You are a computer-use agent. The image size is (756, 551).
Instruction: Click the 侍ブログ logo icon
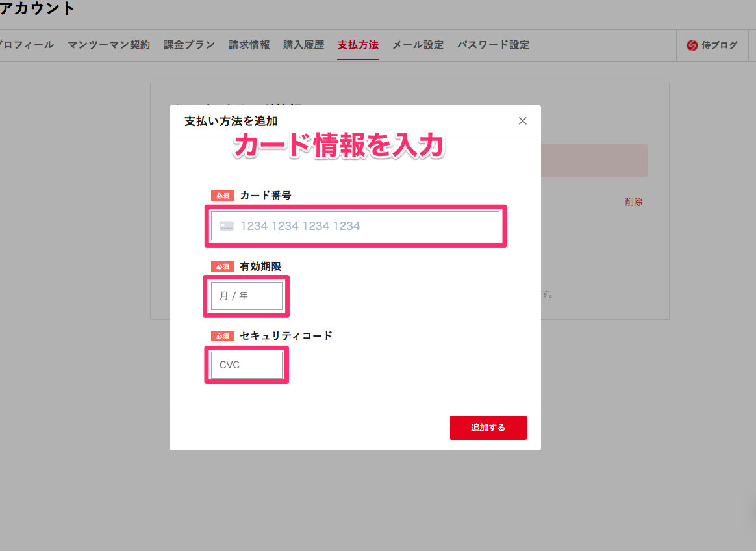692,45
